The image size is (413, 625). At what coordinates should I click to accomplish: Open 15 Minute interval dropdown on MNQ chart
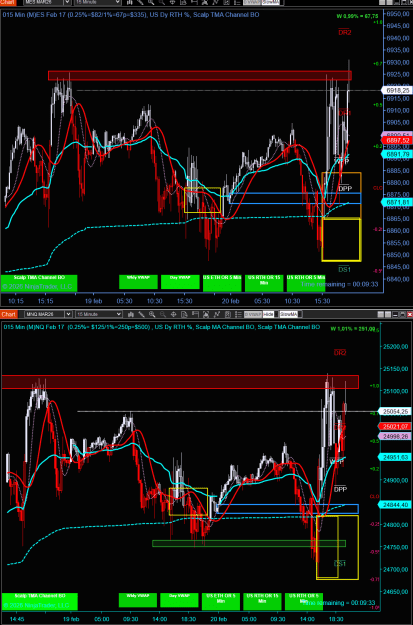tap(99, 314)
